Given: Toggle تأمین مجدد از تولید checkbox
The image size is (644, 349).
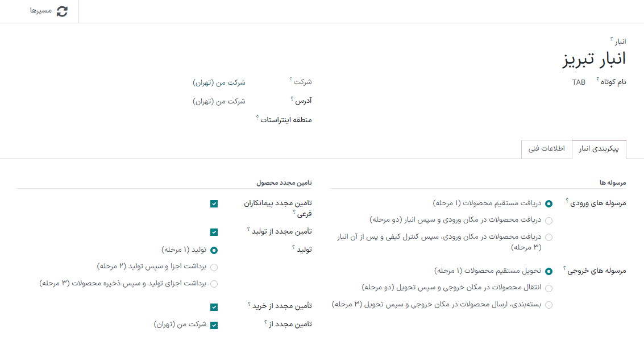Looking at the screenshot, I should click(214, 232).
